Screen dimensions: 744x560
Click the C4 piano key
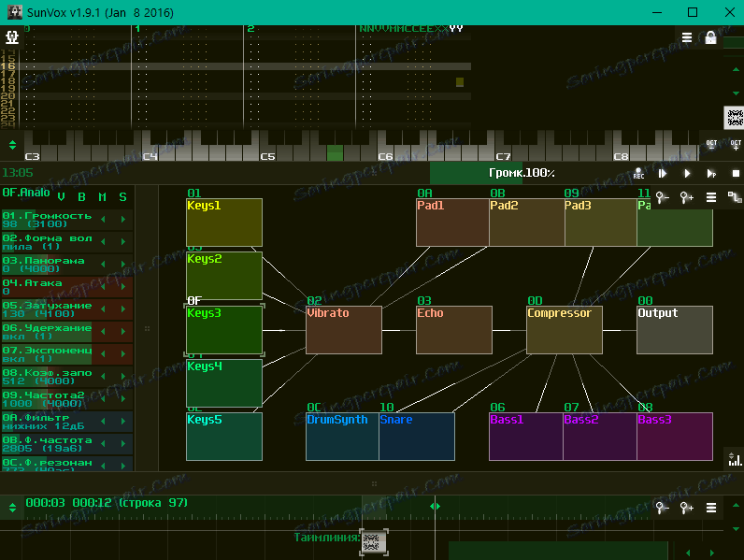(150, 152)
